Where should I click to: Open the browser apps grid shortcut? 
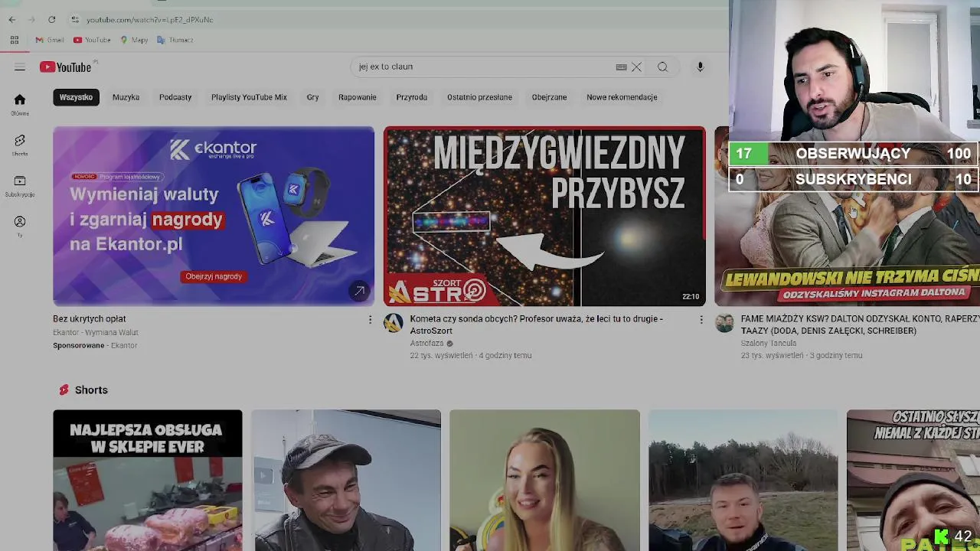coord(15,40)
